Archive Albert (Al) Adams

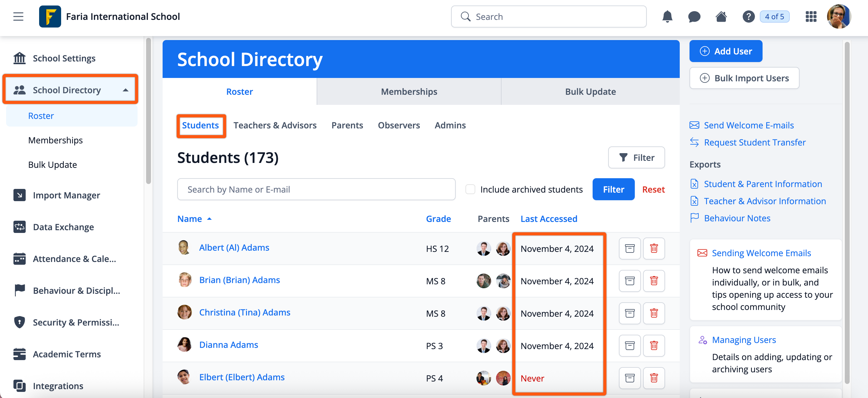[x=629, y=249]
